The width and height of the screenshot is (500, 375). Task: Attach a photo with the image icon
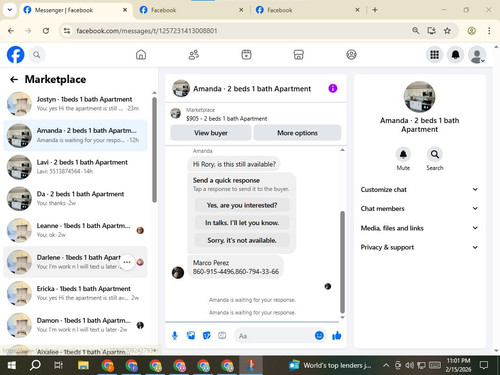click(x=191, y=336)
